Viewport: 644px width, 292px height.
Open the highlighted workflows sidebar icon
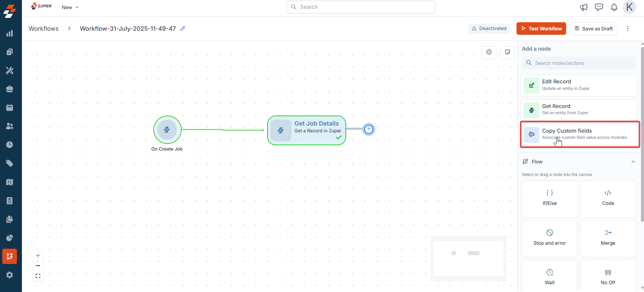[9, 257]
